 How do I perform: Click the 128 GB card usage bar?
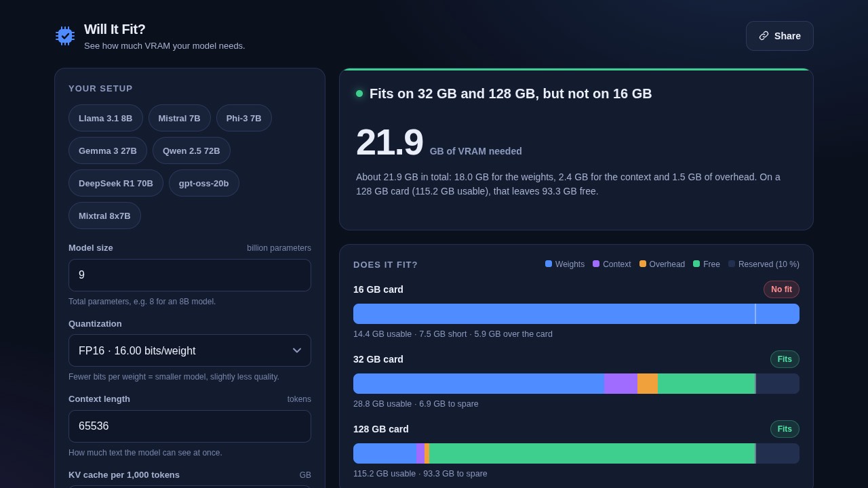point(576,453)
